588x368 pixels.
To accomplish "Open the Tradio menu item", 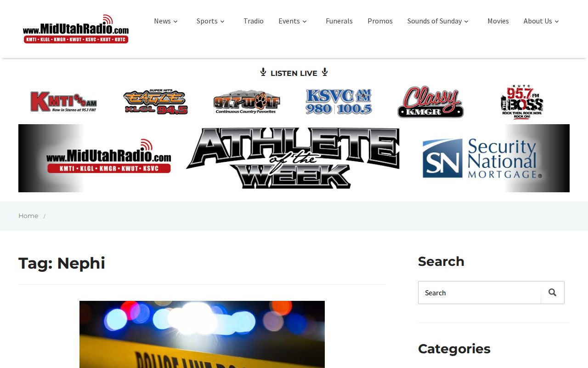I will [254, 21].
